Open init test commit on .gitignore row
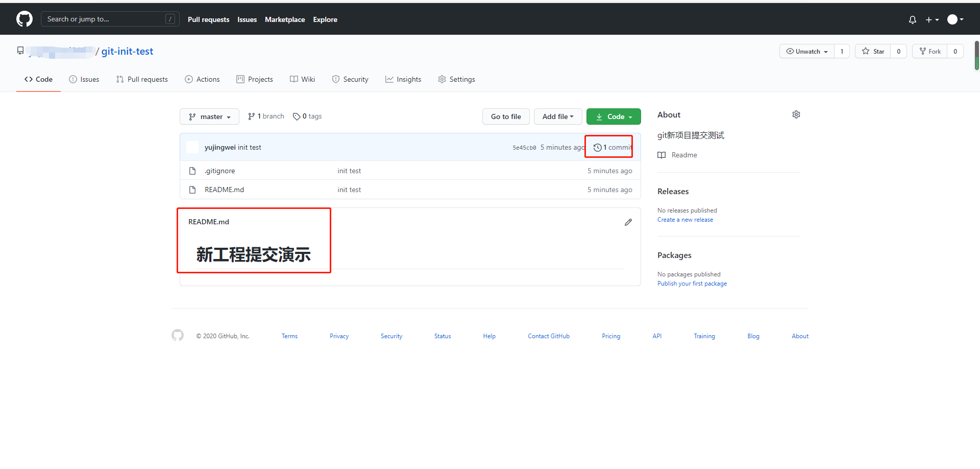This screenshot has height=469, width=980. pos(349,171)
